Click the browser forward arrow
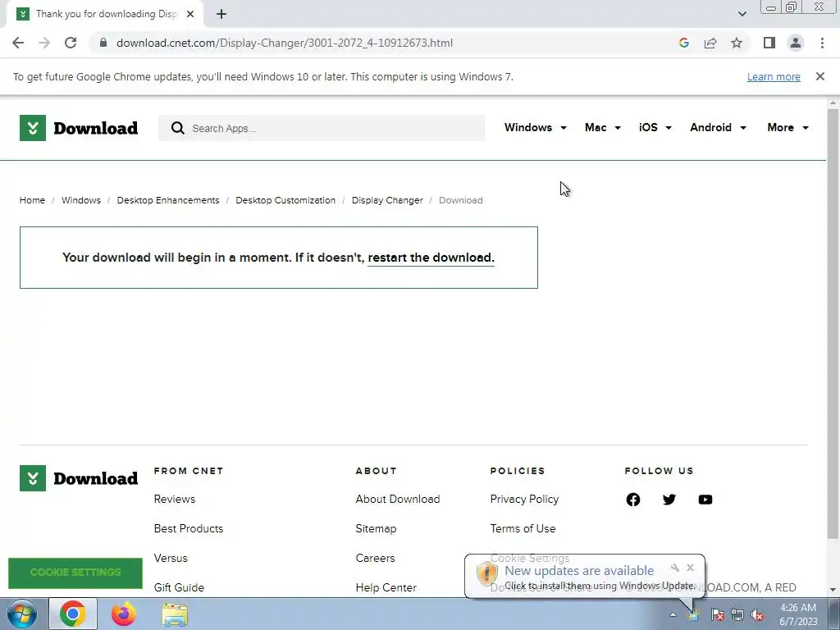 click(x=44, y=43)
